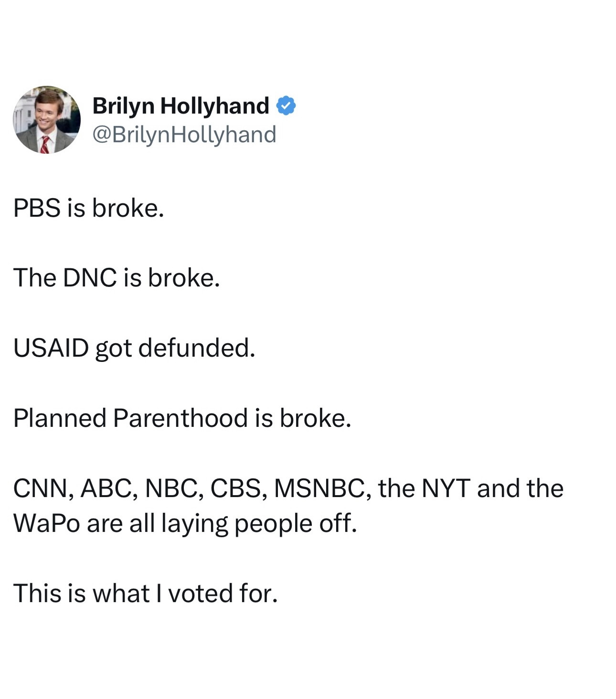Click the 'USAID got defunded.' line
This screenshot has width=616, height=699.
coord(134,348)
